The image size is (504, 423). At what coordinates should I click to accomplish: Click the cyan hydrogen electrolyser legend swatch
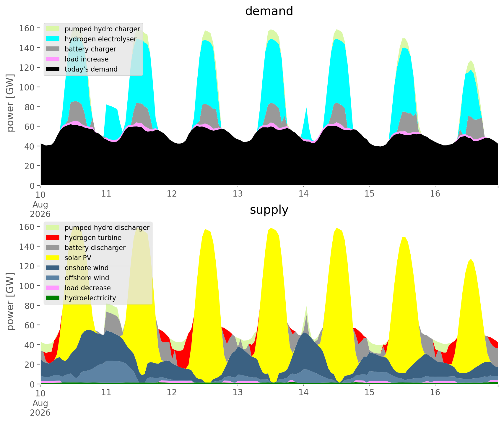point(53,39)
